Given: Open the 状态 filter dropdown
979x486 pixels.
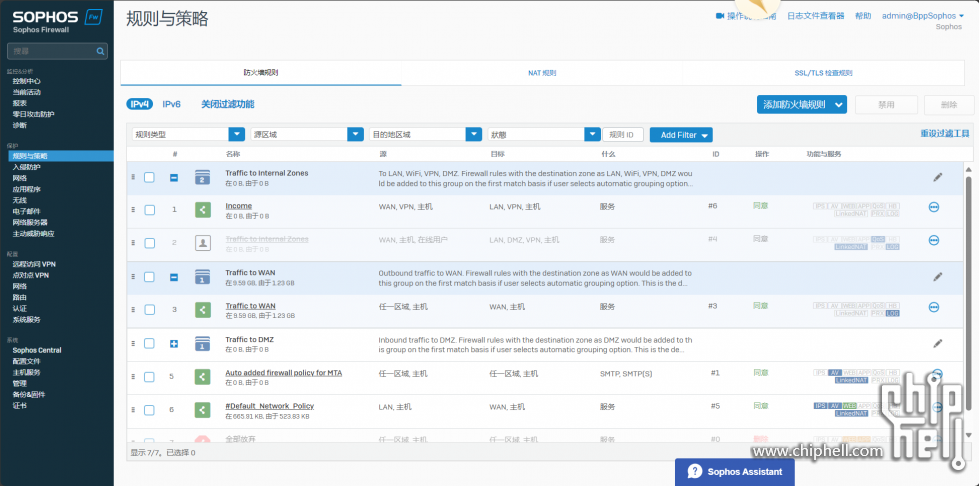Looking at the screenshot, I should click(x=544, y=134).
